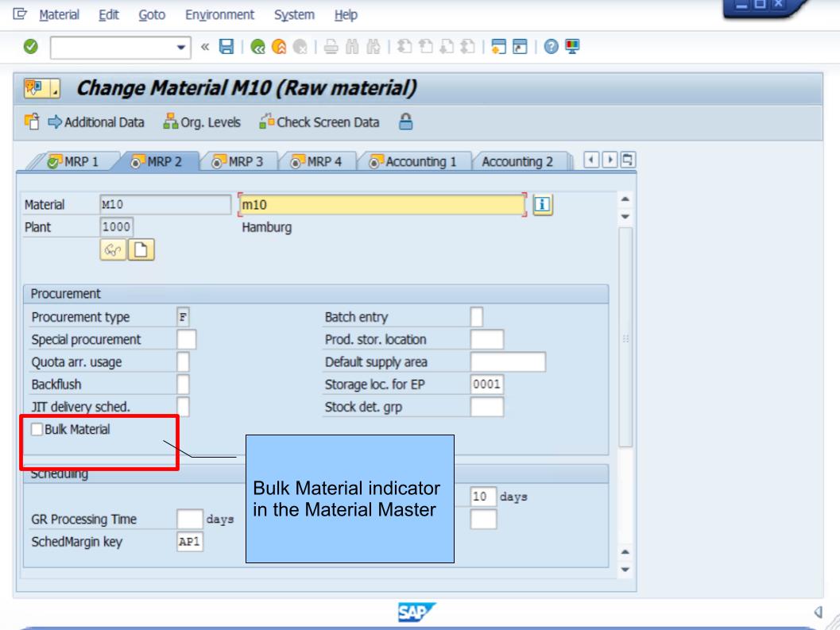Click Org. Levels button
The image size is (840, 630).
click(x=202, y=122)
